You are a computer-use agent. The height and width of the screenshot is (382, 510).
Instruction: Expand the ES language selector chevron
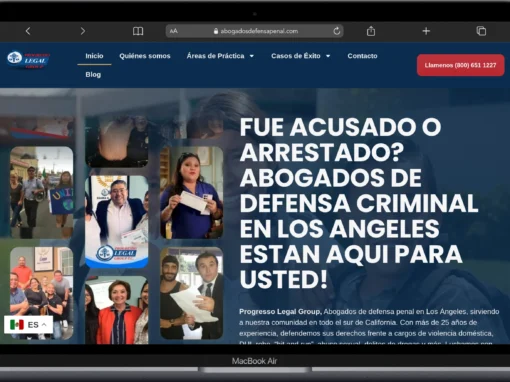point(44,325)
